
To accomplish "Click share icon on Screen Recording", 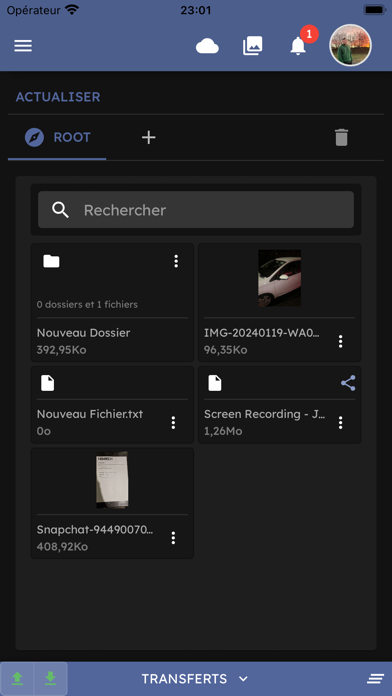I will click(348, 383).
